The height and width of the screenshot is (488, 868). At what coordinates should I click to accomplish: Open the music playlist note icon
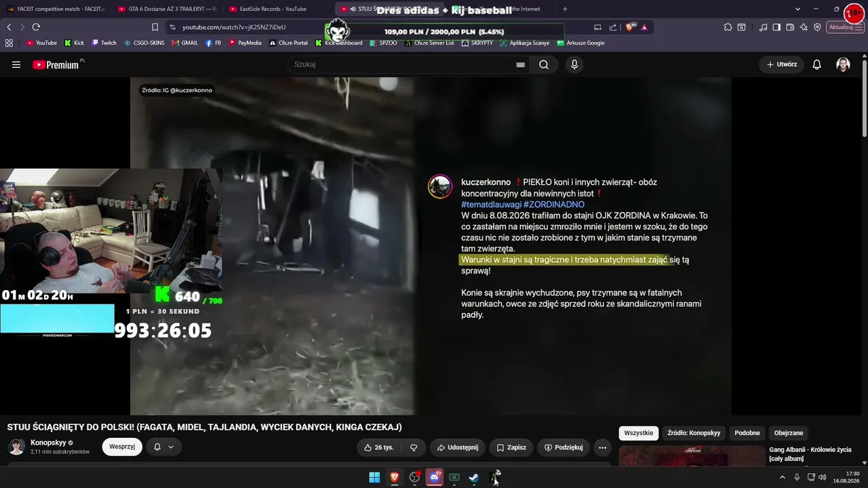click(764, 27)
